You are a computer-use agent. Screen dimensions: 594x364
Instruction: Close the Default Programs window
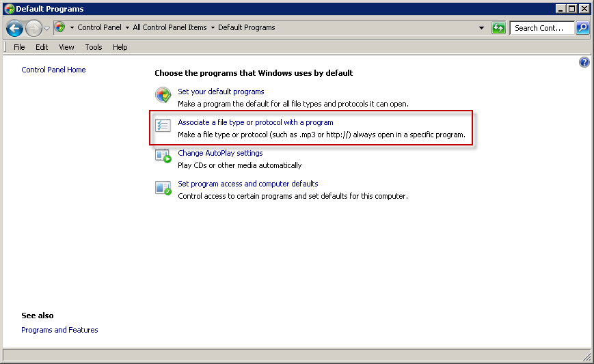584,9
